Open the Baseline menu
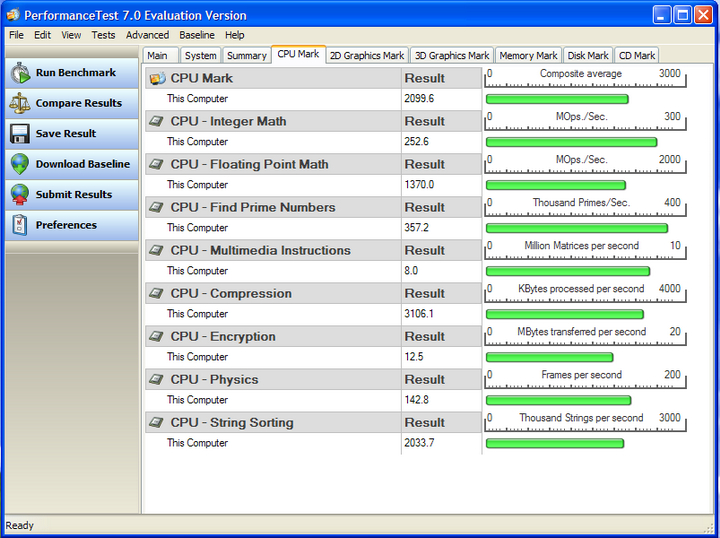The image size is (720, 538). pos(197,35)
